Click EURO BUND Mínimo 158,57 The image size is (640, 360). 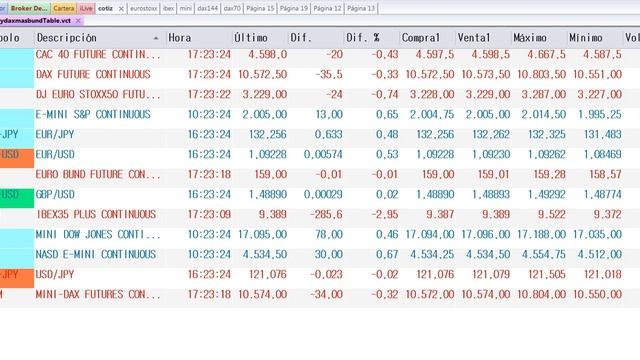[x=605, y=174]
